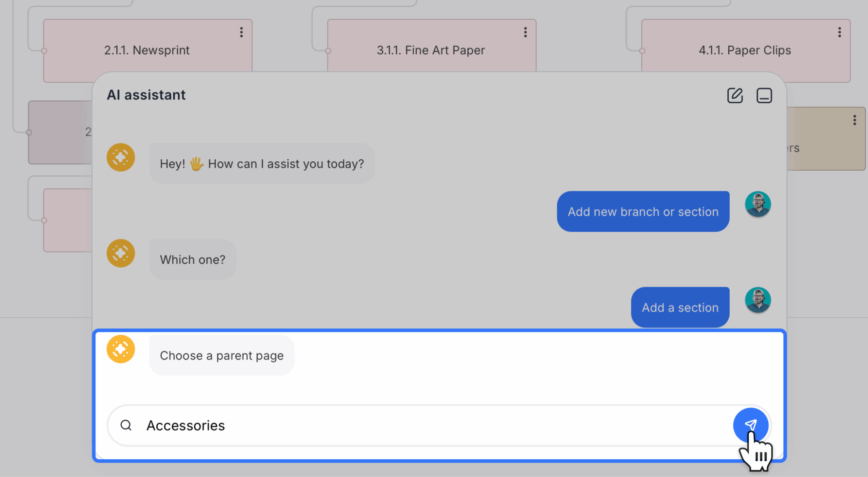The height and width of the screenshot is (477, 868).
Task: Click connector node on Paper Clips card edge
Action: 642,51
